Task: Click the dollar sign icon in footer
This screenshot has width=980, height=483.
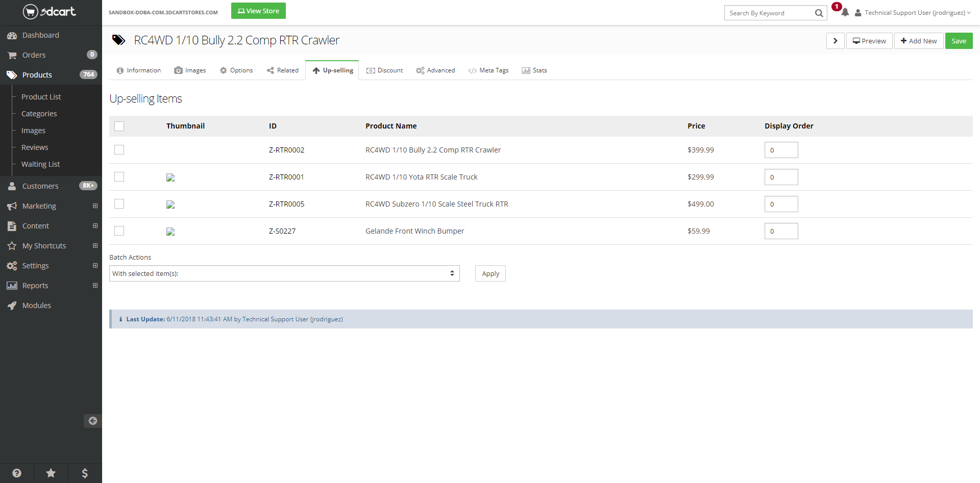Action: pyautogui.click(x=85, y=473)
